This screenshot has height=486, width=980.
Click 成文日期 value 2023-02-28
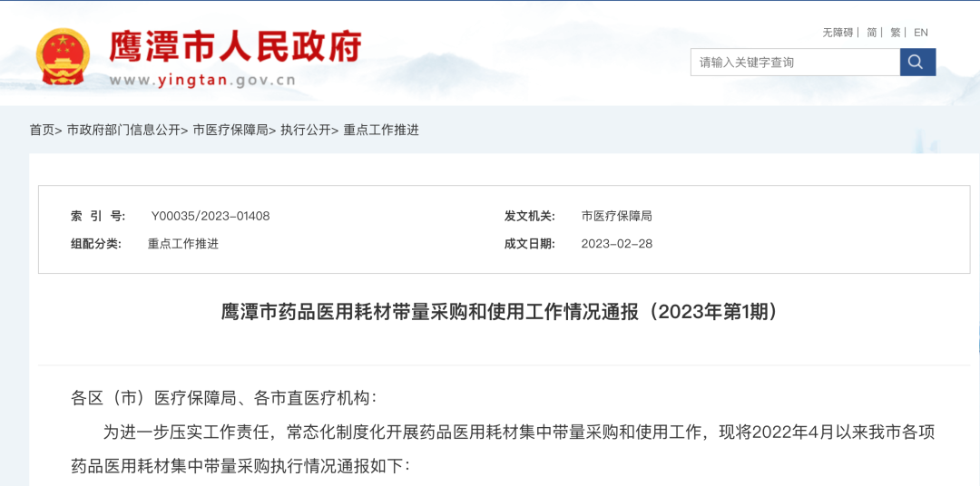coord(617,244)
